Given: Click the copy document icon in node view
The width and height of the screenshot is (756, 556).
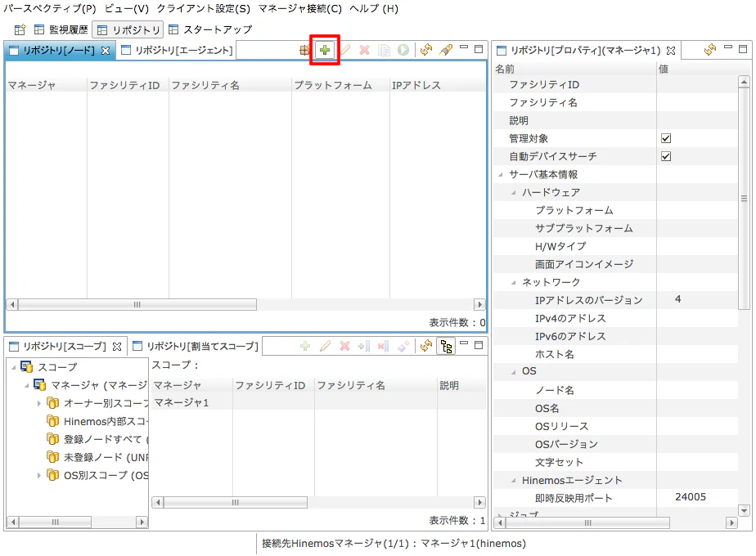Looking at the screenshot, I should point(384,50).
